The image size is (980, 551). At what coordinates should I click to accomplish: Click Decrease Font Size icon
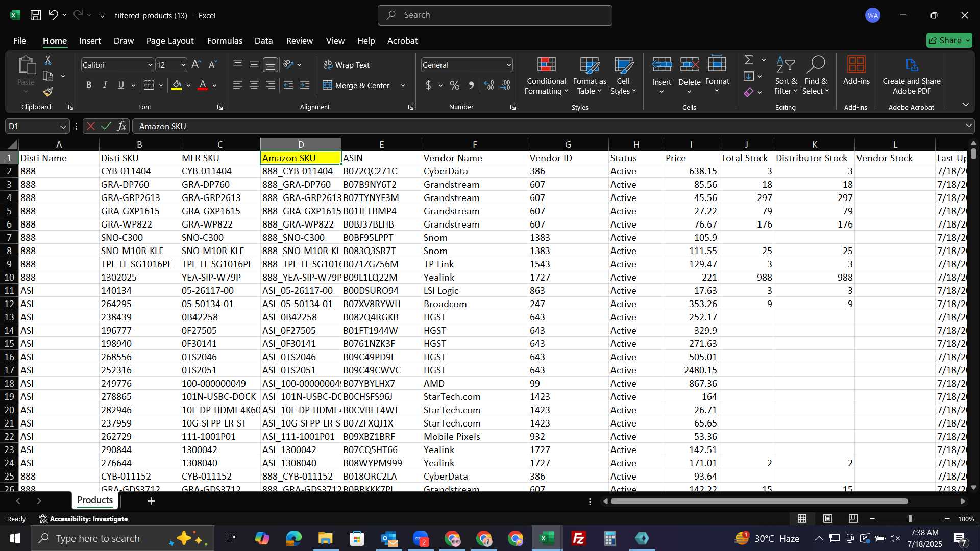pyautogui.click(x=213, y=65)
